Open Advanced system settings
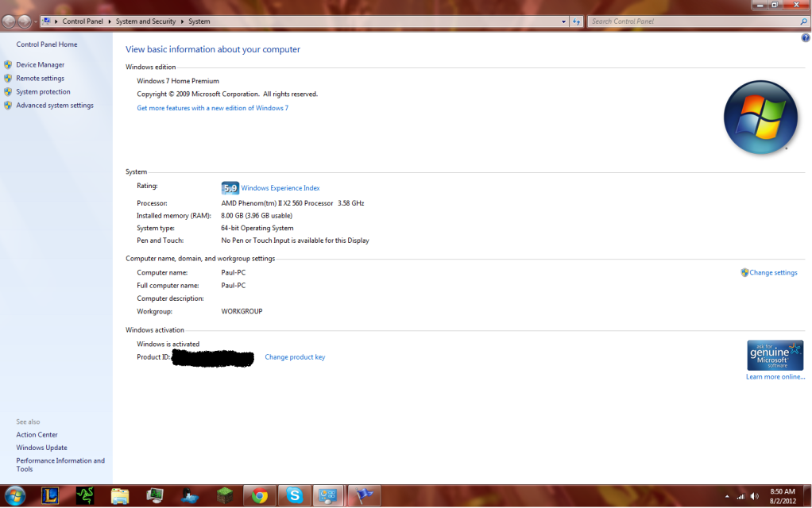The height and width of the screenshot is (508, 812). click(55, 105)
